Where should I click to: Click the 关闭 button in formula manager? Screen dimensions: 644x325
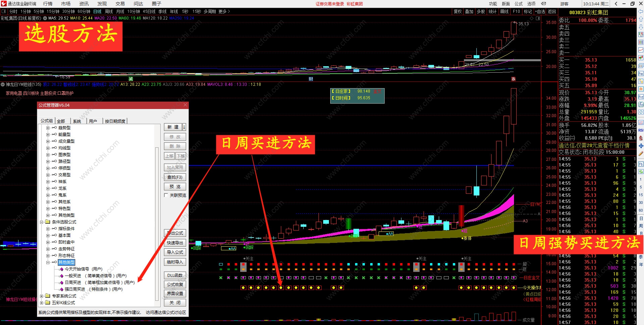175,302
